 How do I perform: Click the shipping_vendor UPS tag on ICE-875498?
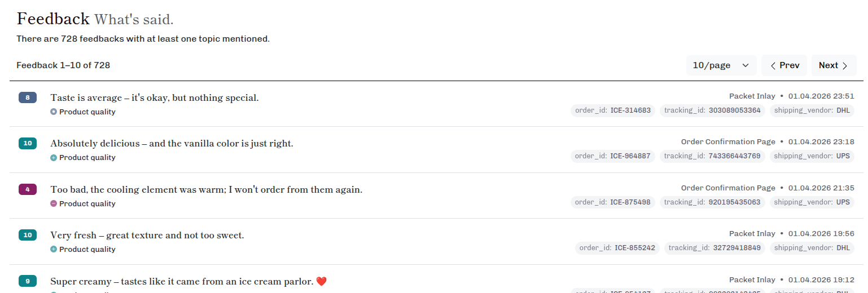tap(812, 202)
